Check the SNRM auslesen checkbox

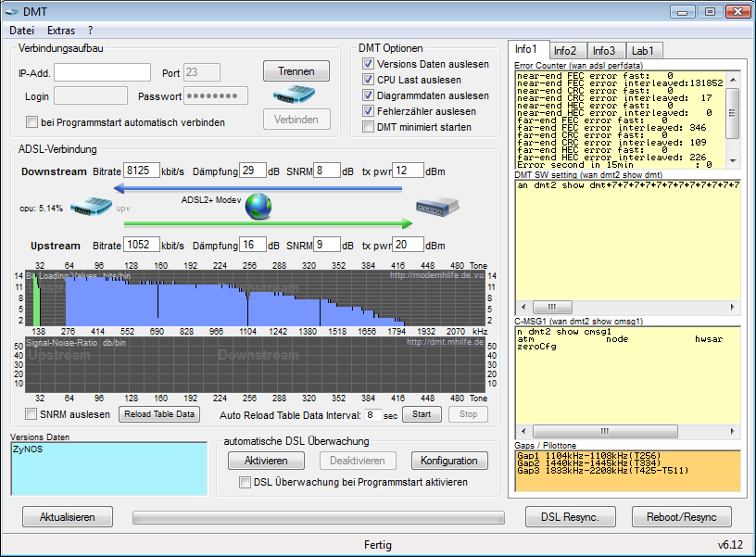(x=32, y=414)
